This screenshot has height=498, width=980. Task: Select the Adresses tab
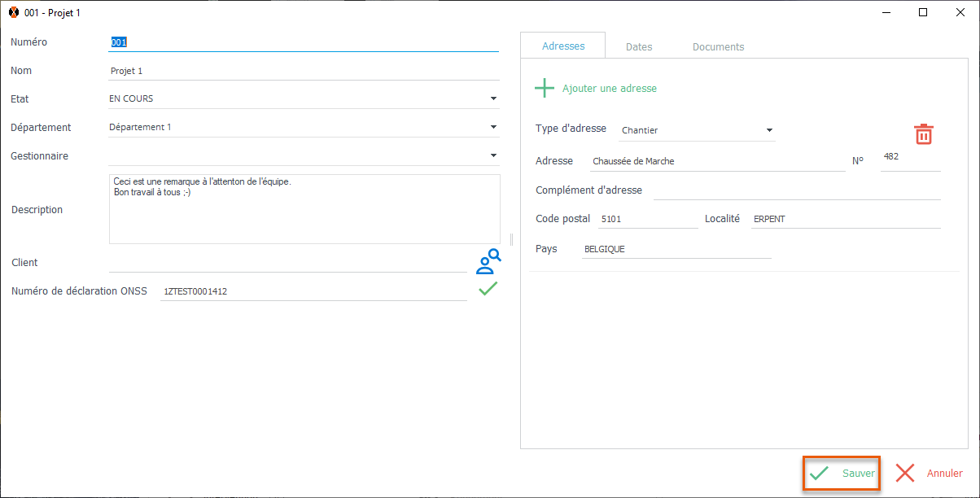tap(563, 46)
